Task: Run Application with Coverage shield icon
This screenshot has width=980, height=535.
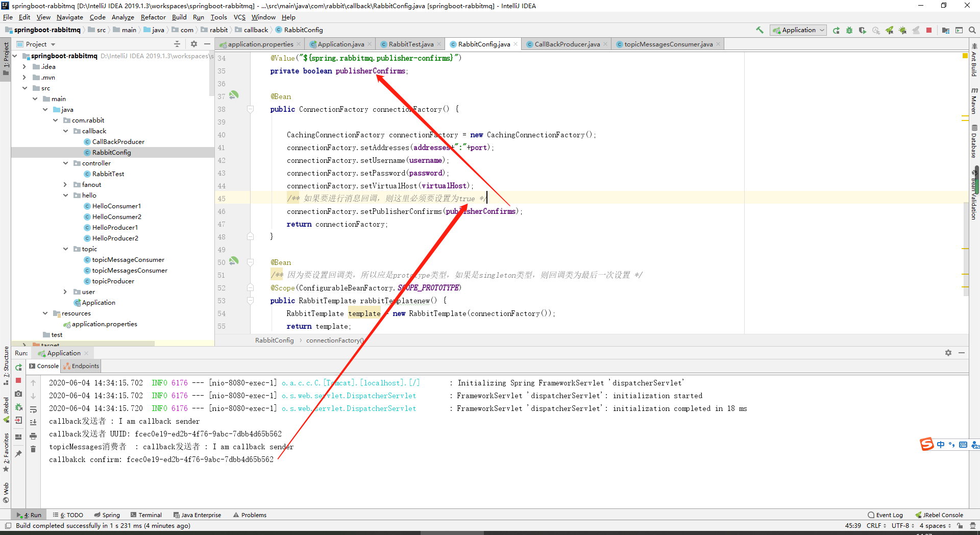Action: pos(863,30)
